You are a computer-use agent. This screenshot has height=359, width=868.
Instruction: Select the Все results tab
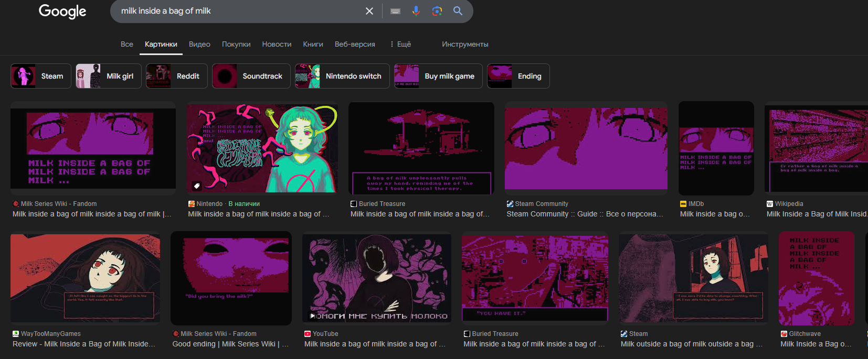click(x=127, y=44)
